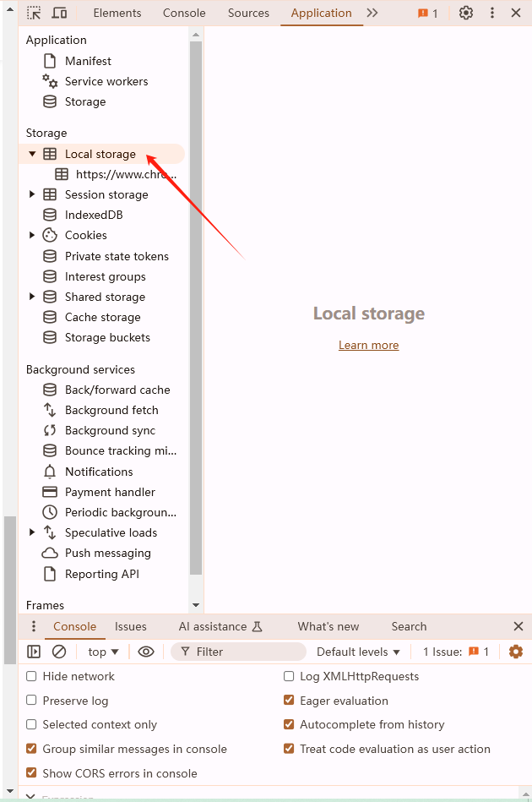Click the 1 Issue indicator in console toolbar
Screen dimensions: 532x802
(456, 652)
